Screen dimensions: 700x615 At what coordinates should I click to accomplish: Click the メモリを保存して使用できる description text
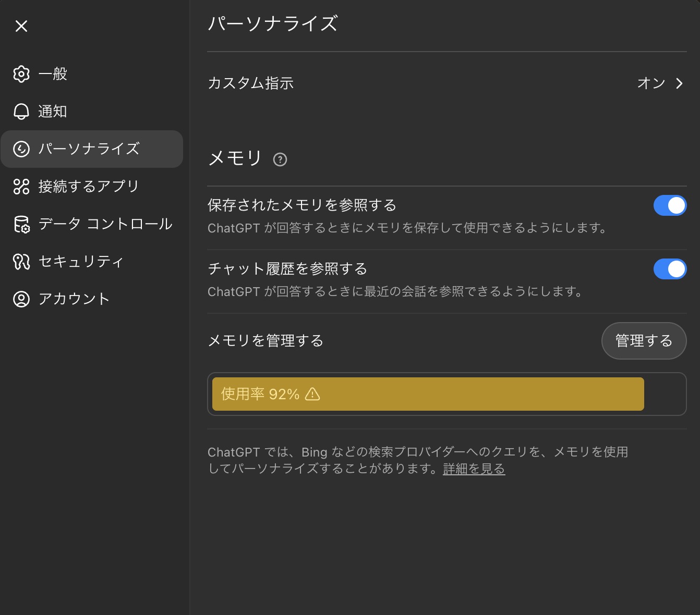pyautogui.click(x=408, y=228)
